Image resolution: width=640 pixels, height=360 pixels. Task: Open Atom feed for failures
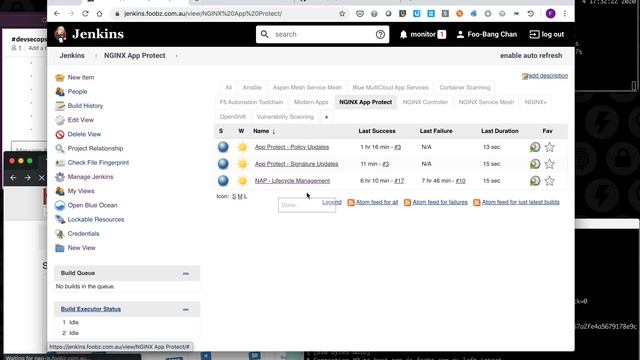[x=440, y=202]
